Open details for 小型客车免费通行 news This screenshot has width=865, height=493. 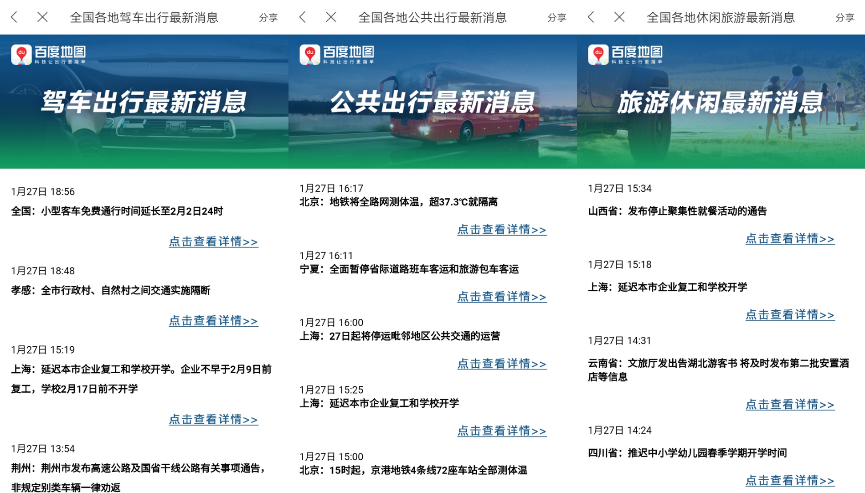click(213, 242)
